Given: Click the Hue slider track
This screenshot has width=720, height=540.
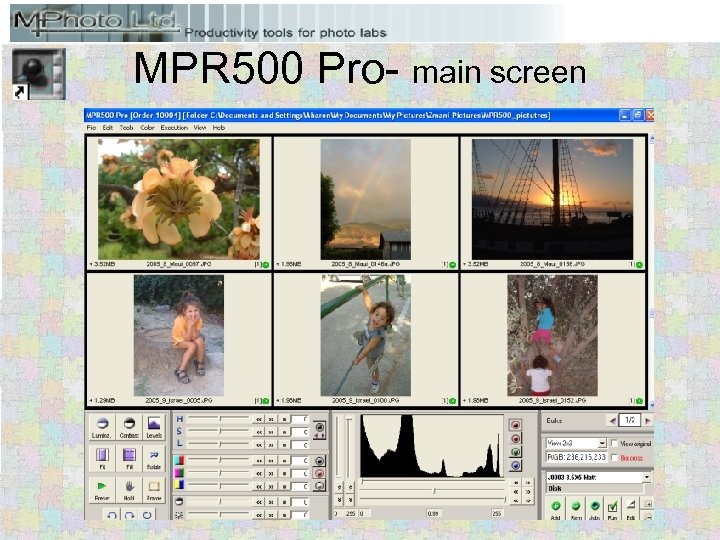Looking at the screenshot, I should tap(219, 419).
